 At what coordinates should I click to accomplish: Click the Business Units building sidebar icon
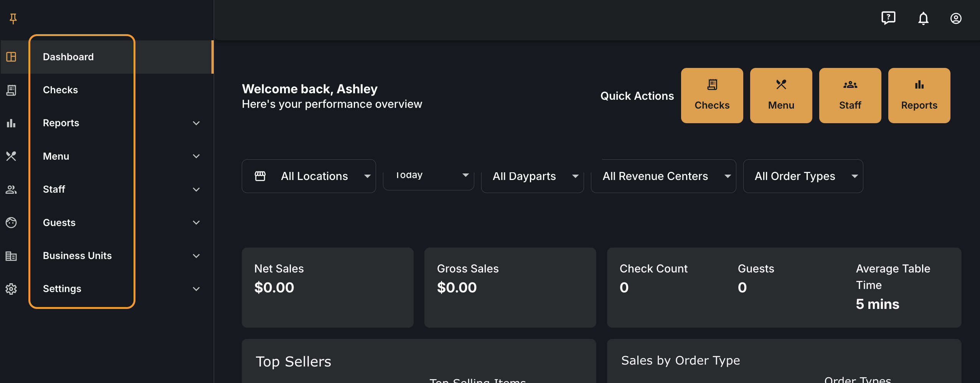11,256
